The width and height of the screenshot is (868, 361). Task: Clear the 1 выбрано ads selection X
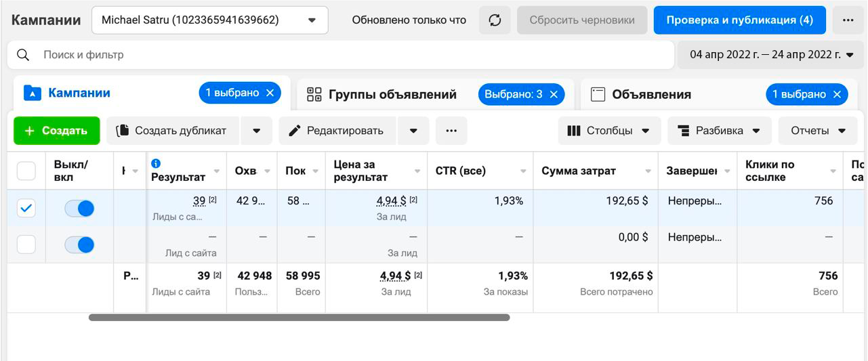838,94
